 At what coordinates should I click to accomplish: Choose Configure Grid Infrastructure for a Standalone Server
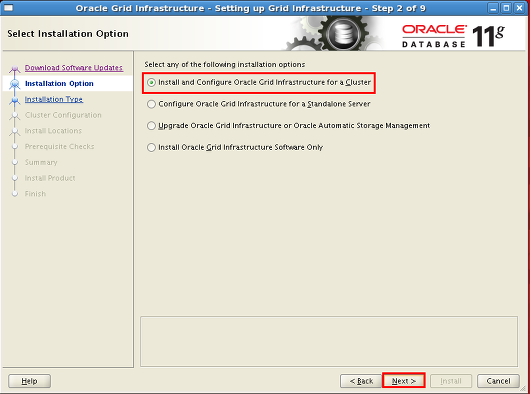point(259,104)
